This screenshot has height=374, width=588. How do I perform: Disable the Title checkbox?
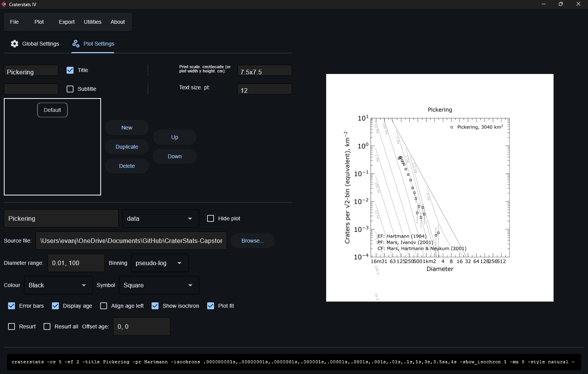click(x=70, y=70)
